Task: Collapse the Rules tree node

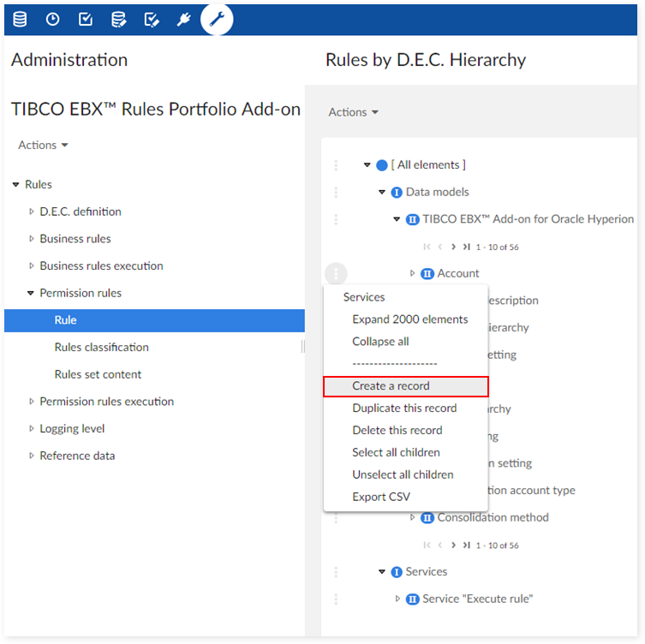Action: pos(15,185)
